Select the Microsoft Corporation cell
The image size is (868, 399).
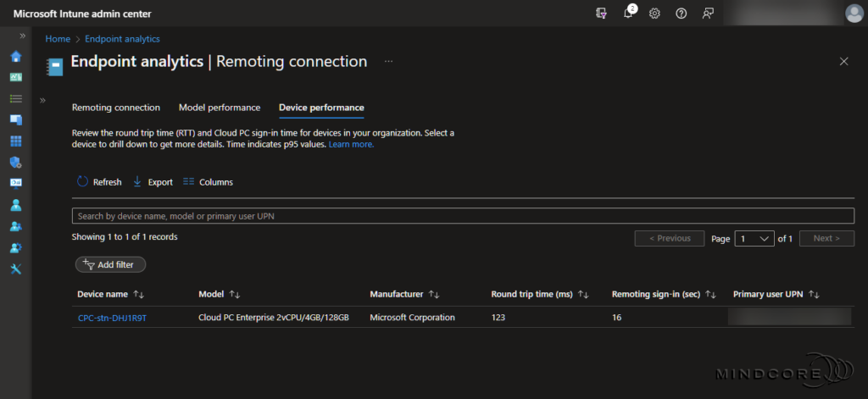coord(413,318)
